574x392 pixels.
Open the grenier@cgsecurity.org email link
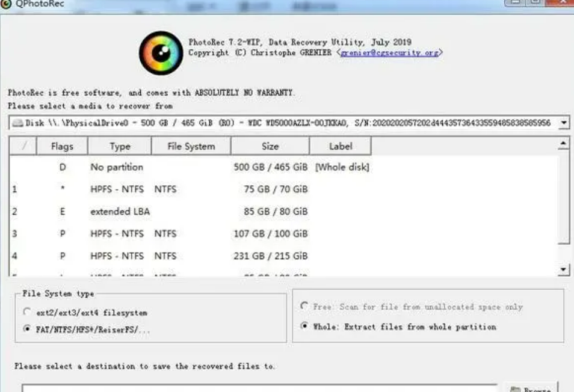click(x=389, y=53)
